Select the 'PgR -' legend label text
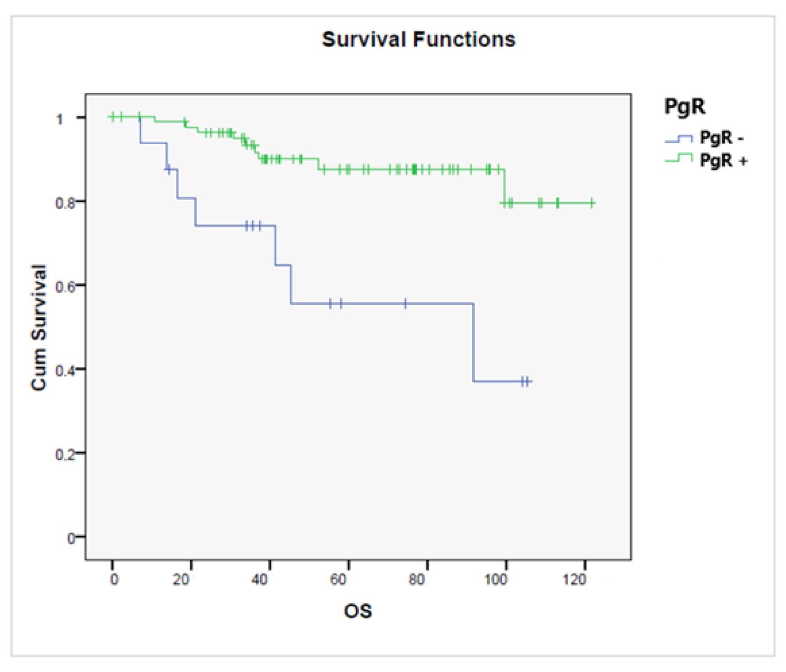The image size is (786, 672). pyautogui.click(x=722, y=138)
